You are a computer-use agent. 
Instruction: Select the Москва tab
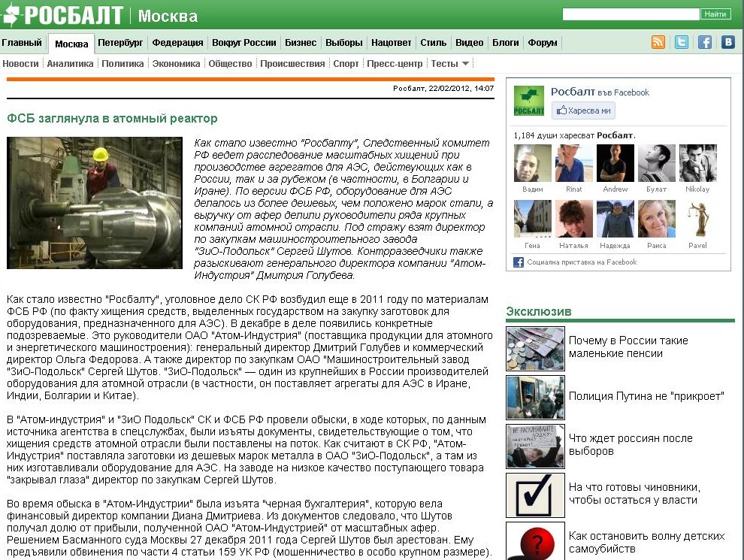(x=71, y=44)
